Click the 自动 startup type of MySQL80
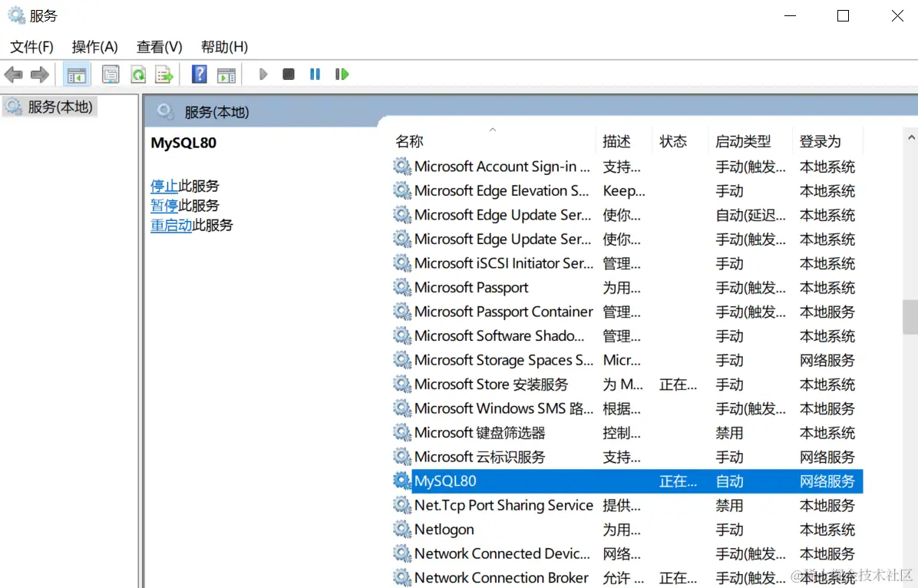The width and height of the screenshot is (918, 588). coord(729,481)
